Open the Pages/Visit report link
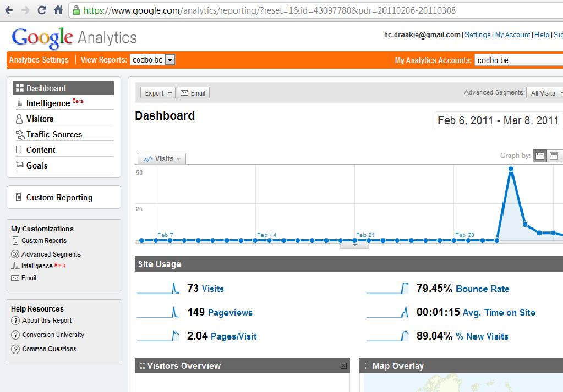The height and width of the screenshot is (392, 563). click(234, 336)
